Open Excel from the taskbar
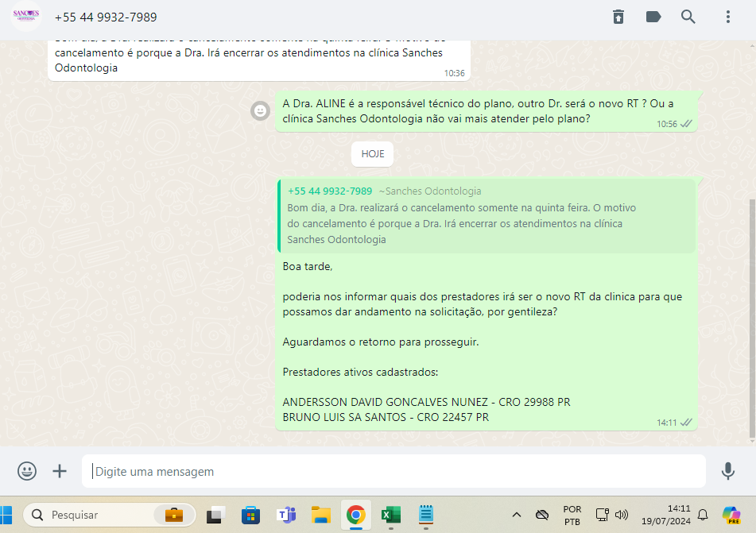This screenshot has width=756, height=533. [x=391, y=516]
